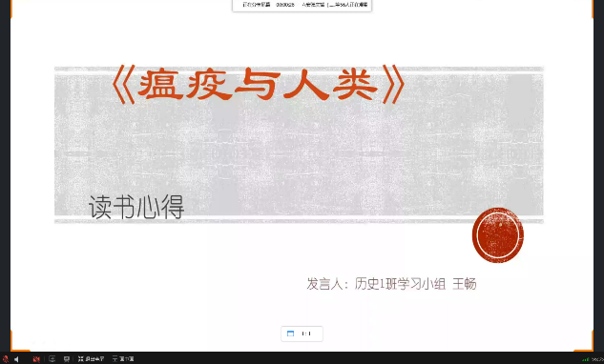Click the orange title 《瘟疫与人类》
604x364 pixels.
tap(259, 84)
